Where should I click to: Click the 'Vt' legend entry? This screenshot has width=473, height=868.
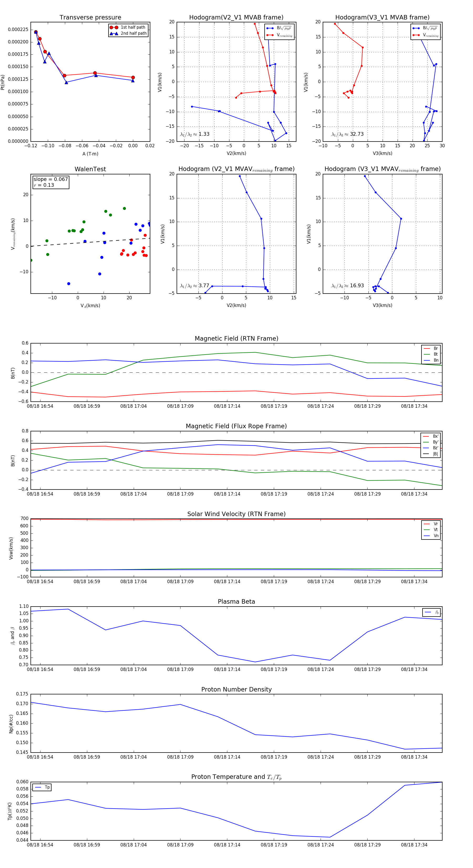coord(431,530)
